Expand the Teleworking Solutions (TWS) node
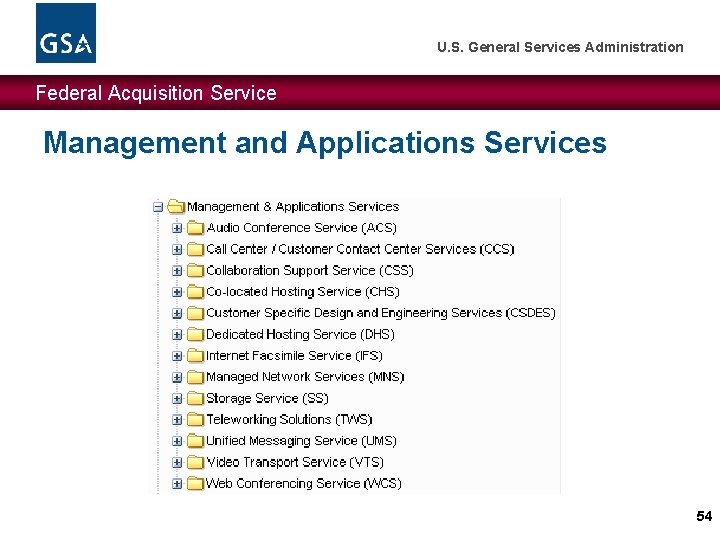The width and height of the screenshot is (720, 540). [x=177, y=420]
